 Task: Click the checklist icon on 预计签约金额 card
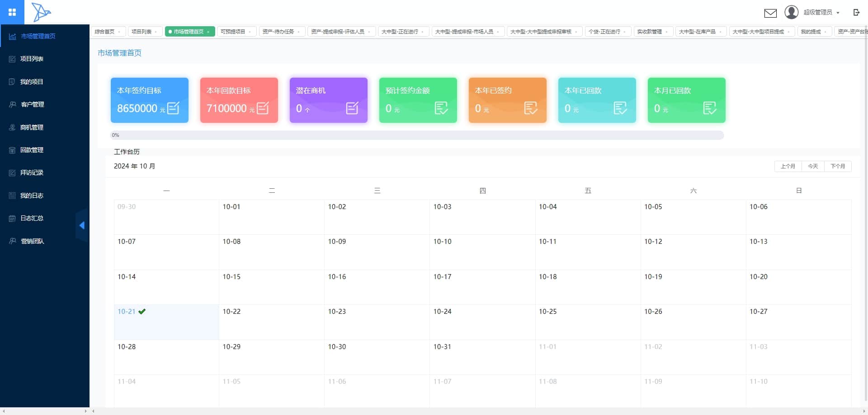point(441,108)
